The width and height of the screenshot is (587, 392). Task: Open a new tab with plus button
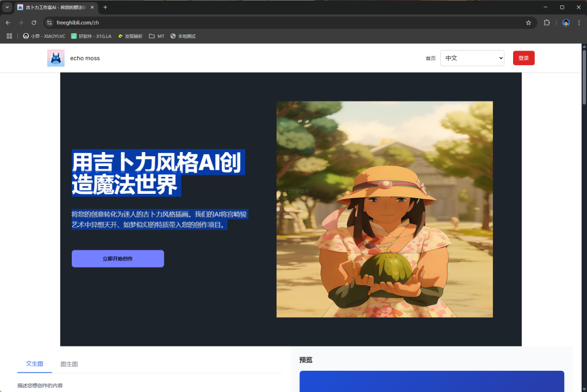pos(105,7)
